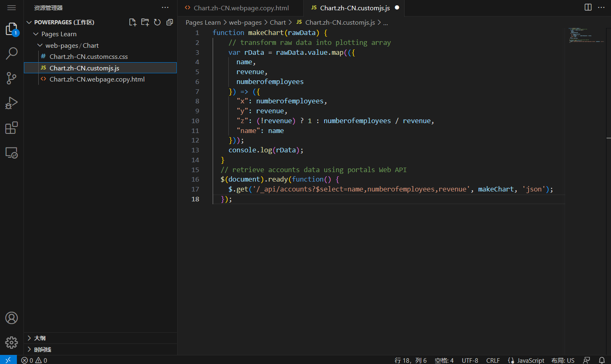Open Chart.zh-CN.customcss.css from the file tree
The image size is (611, 364).
pyautogui.click(x=89, y=57)
